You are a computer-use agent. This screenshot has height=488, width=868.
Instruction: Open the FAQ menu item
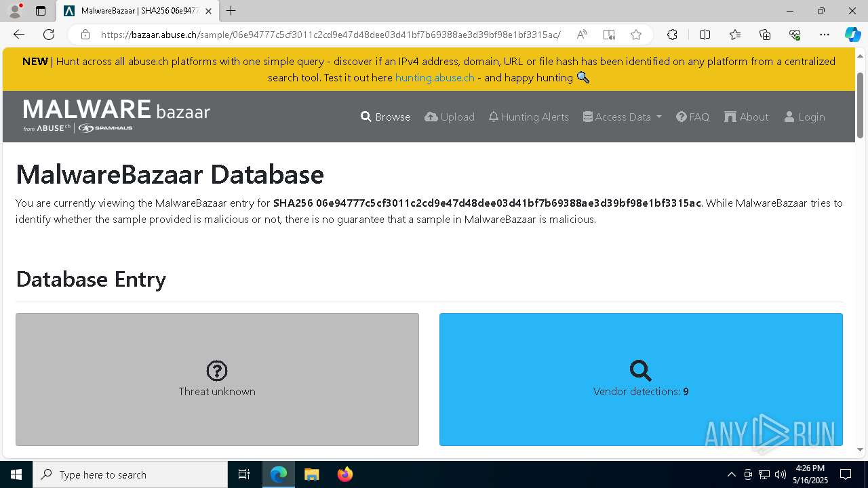point(692,117)
